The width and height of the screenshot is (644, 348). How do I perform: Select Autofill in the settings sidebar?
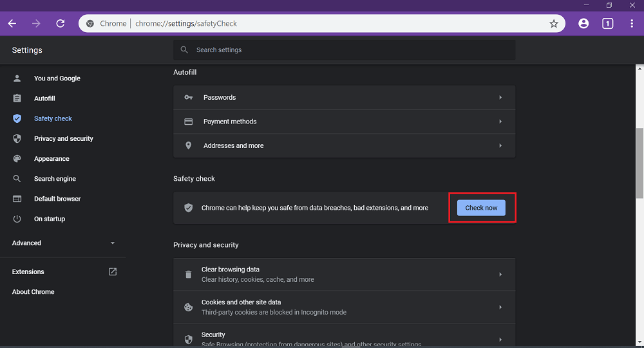point(44,98)
